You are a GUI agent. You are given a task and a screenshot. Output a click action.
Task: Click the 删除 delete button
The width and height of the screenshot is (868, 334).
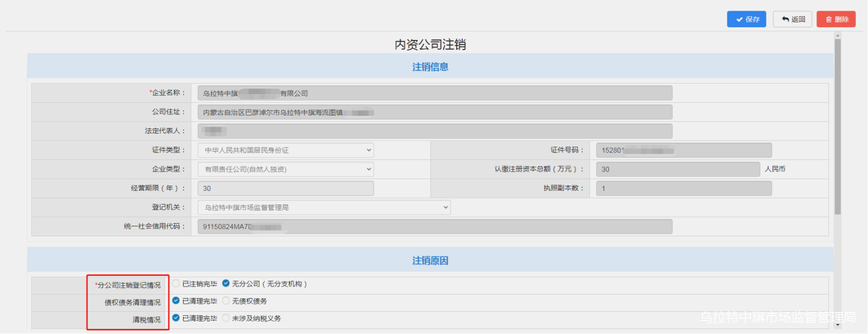(835, 20)
